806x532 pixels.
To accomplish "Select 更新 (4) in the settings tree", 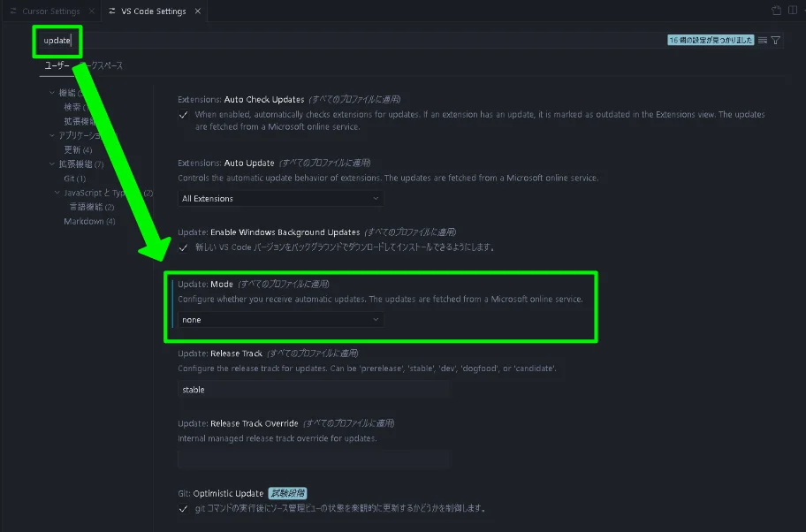I will pyautogui.click(x=78, y=149).
